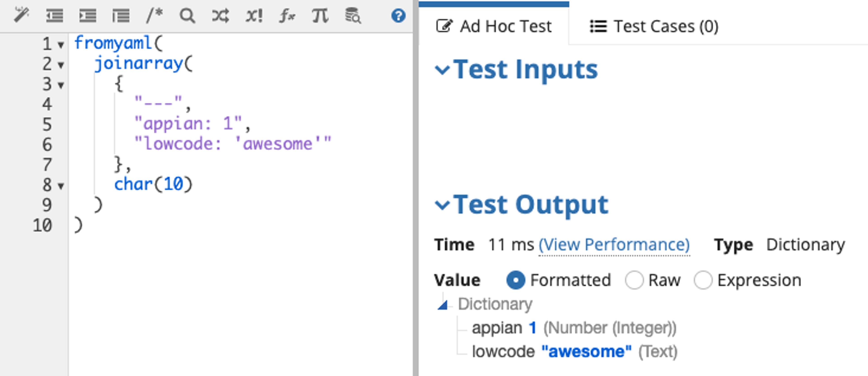Click the shuffle arrows toolbar icon
The image size is (868, 376).
220,16
